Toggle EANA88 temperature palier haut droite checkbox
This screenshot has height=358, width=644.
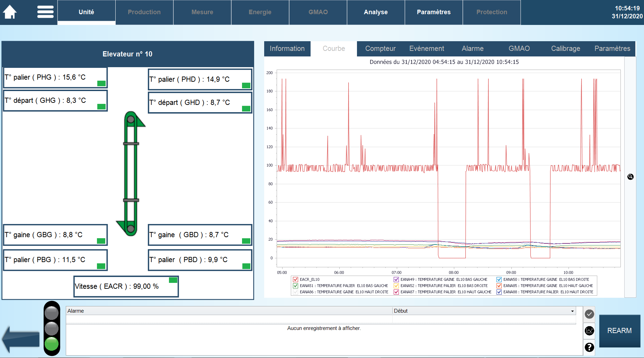(499, 292)
